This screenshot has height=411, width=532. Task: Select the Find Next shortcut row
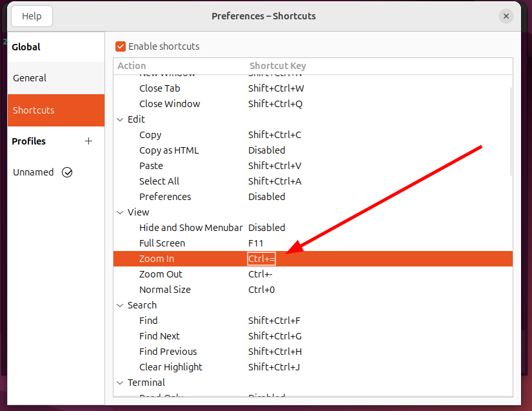click(159, 336)
